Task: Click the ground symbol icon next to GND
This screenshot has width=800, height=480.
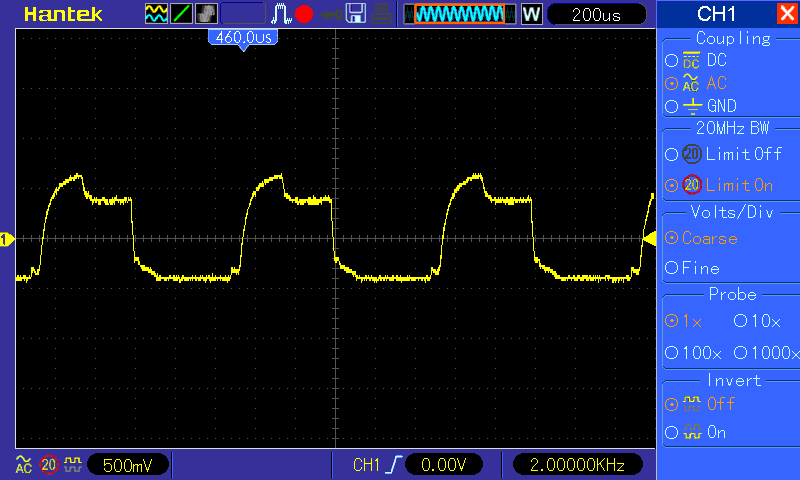Action: coord(692,106)
